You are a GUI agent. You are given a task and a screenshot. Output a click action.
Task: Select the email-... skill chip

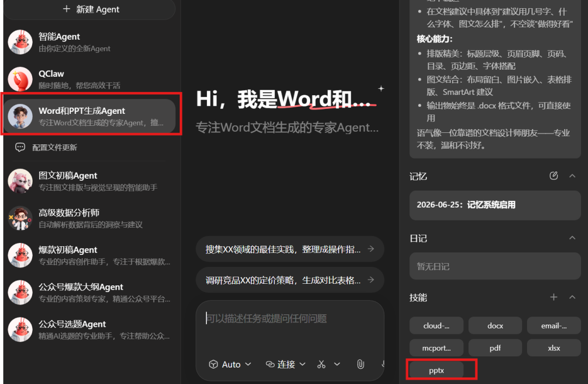click(x=554, y=326)
